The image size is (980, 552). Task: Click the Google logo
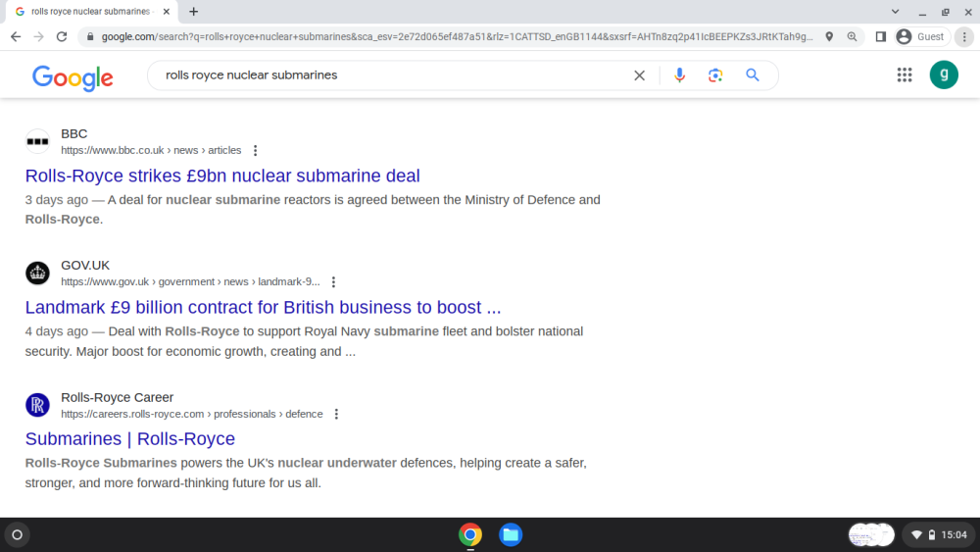pyautogui.click(x=73, y=77)
